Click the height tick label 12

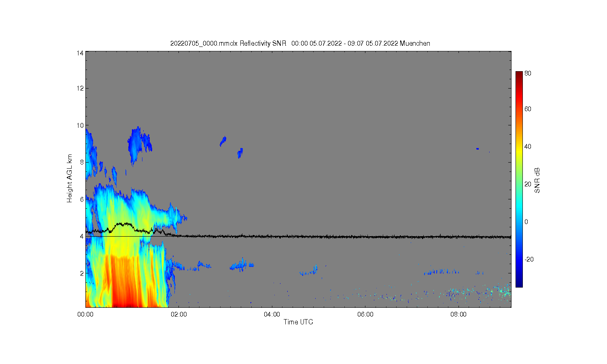[80, 88]
